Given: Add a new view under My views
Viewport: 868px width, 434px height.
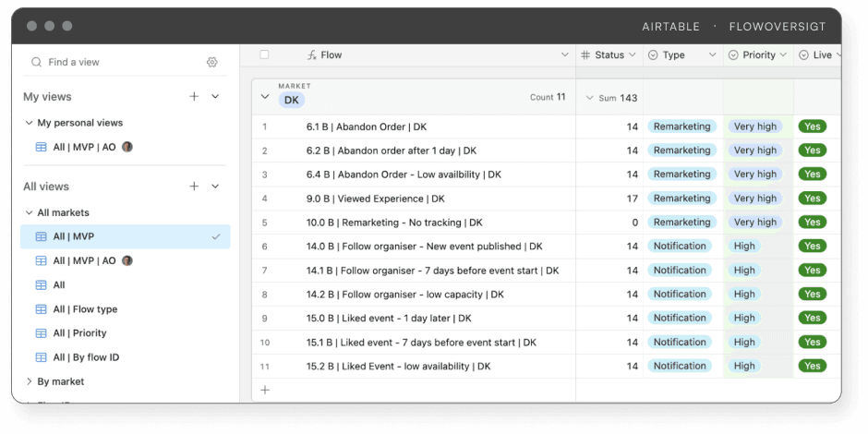Looking at the screenshot, I should click(x=194, y=96).
